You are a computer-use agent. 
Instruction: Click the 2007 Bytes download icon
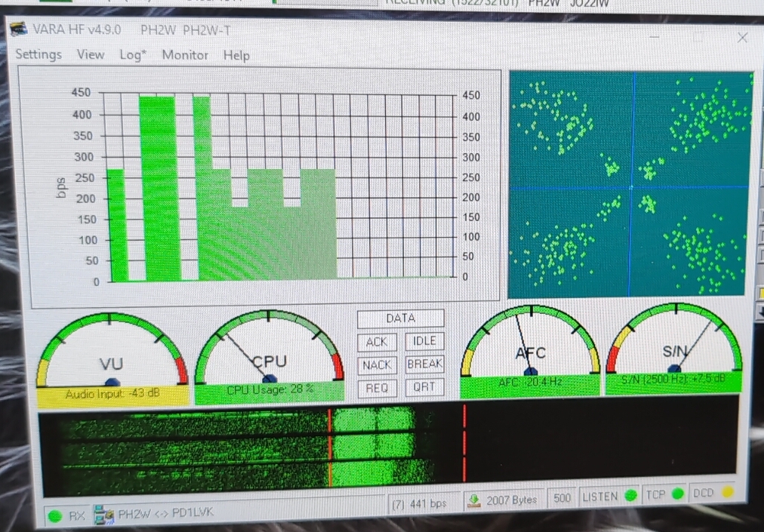tap(474, 500)
